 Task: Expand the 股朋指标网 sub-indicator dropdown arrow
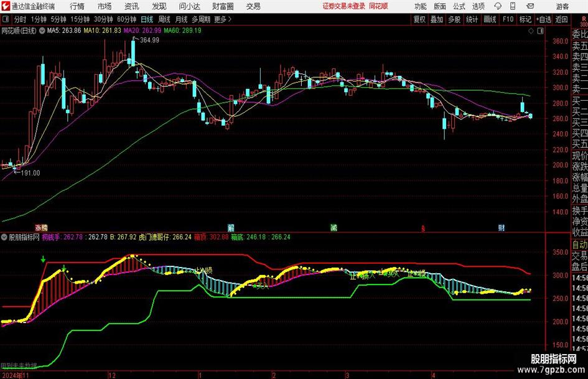(4, 237)
